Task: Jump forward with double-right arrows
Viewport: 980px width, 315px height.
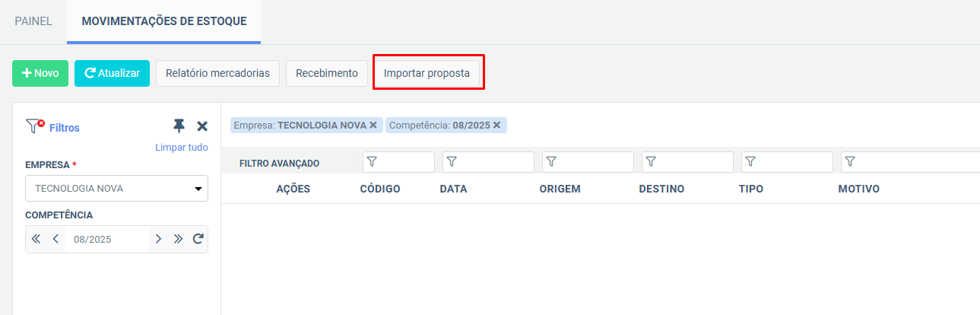Action: [178, 239]
